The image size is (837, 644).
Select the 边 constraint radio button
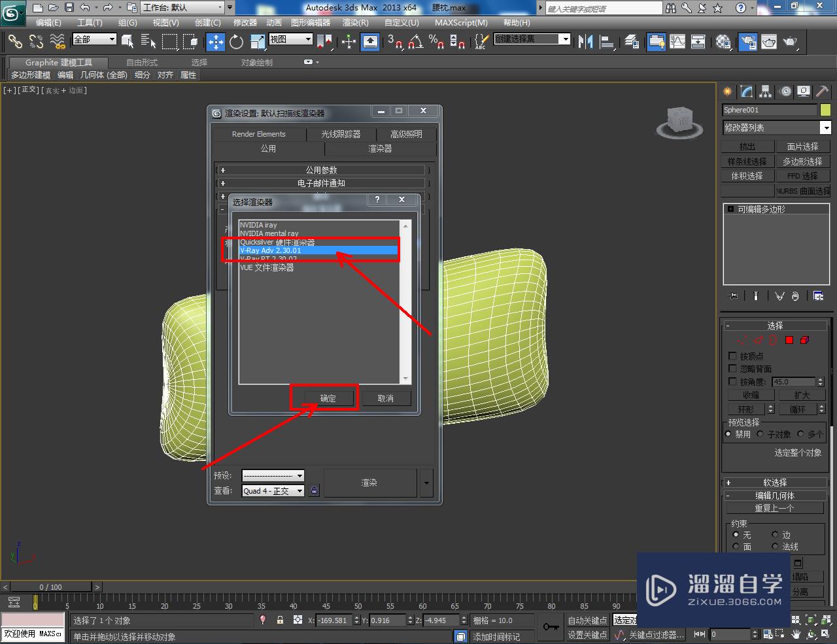776,535
